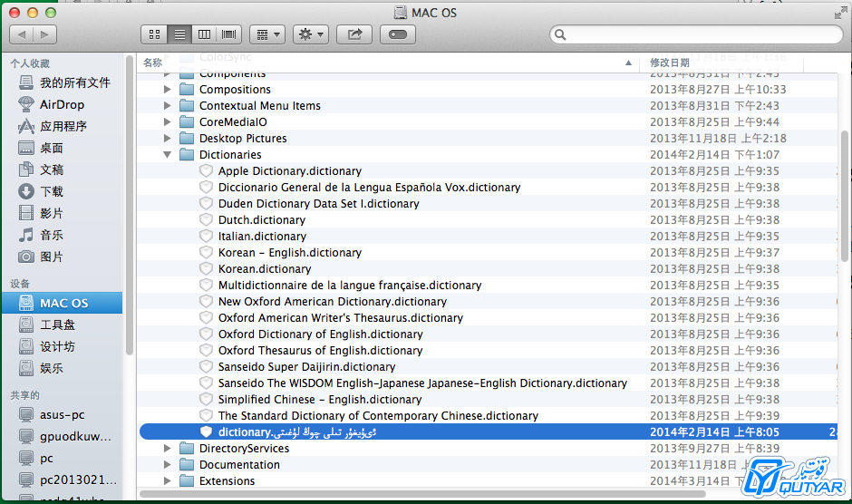
Task: Switch to Cover Flow view
Action: [x=229, y=34]
